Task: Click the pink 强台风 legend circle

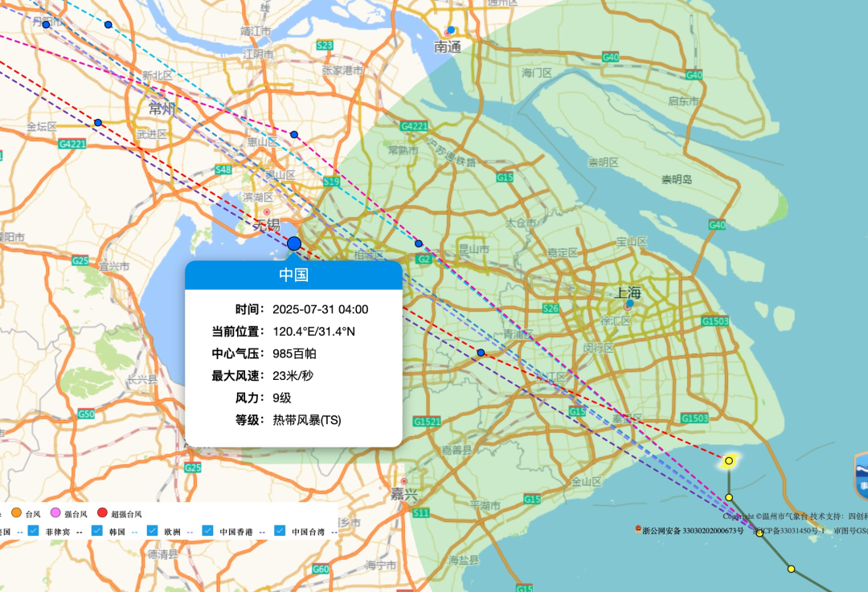Action: [x=55, y=513]
